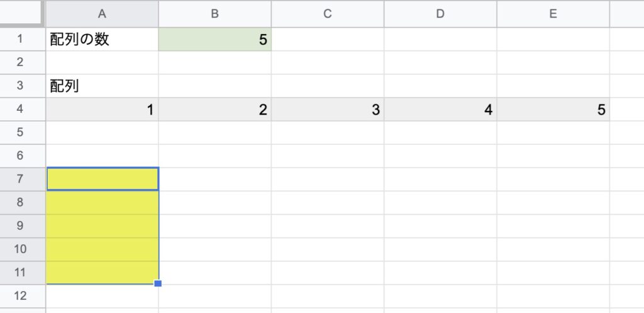Click yellow cell A10
The image size is (644, 313).
[103, 249]
